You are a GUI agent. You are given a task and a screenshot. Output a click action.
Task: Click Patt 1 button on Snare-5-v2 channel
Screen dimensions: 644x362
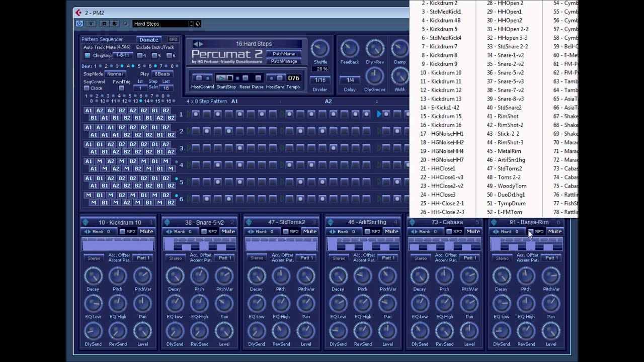225,258
